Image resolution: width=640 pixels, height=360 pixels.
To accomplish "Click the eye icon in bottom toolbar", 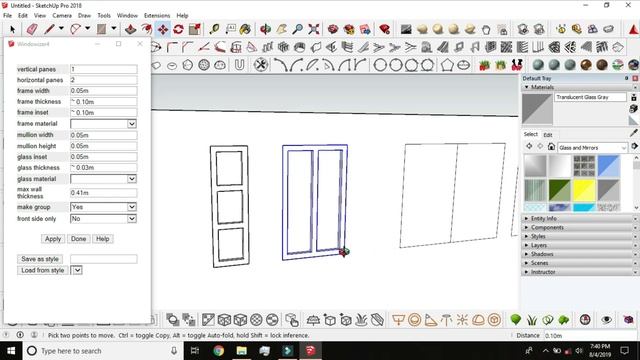I will [606, 320].
